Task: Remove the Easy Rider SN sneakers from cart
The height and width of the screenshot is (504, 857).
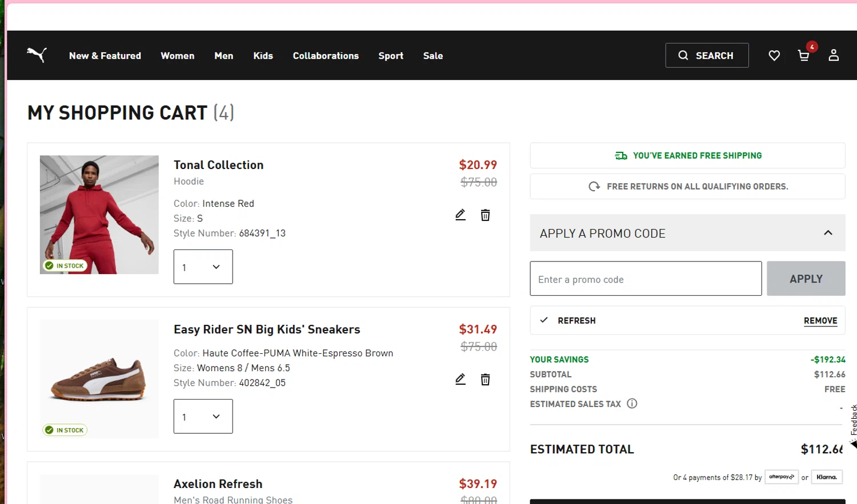Action: click(x=485, y=379)
